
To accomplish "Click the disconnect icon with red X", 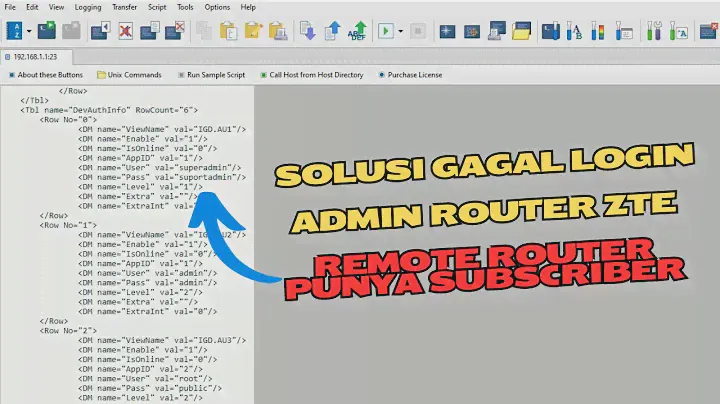I will [x=126, y=31].
